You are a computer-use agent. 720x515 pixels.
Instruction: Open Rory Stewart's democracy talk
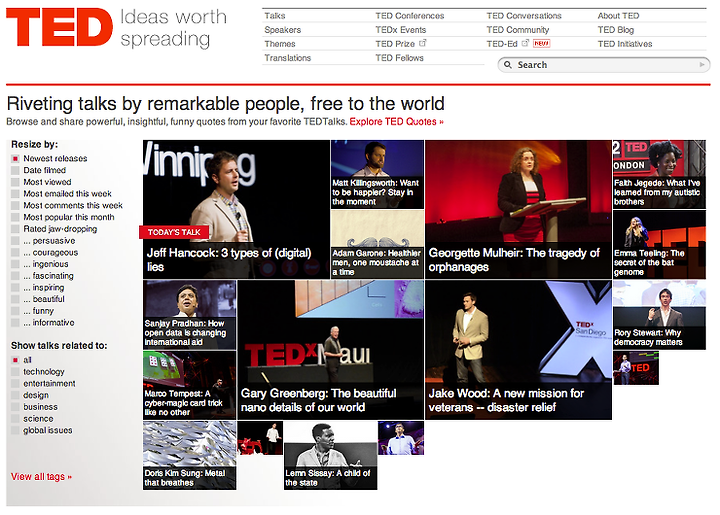[x=659, y=315]
